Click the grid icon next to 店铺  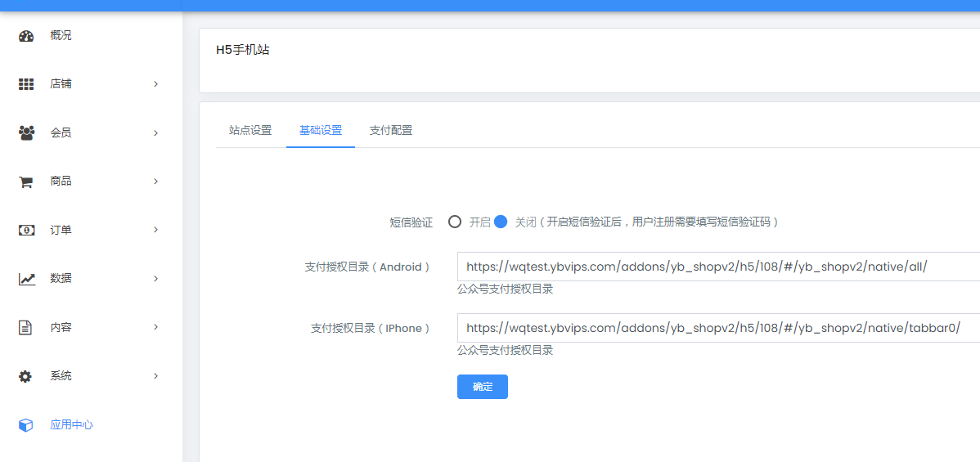26,84
